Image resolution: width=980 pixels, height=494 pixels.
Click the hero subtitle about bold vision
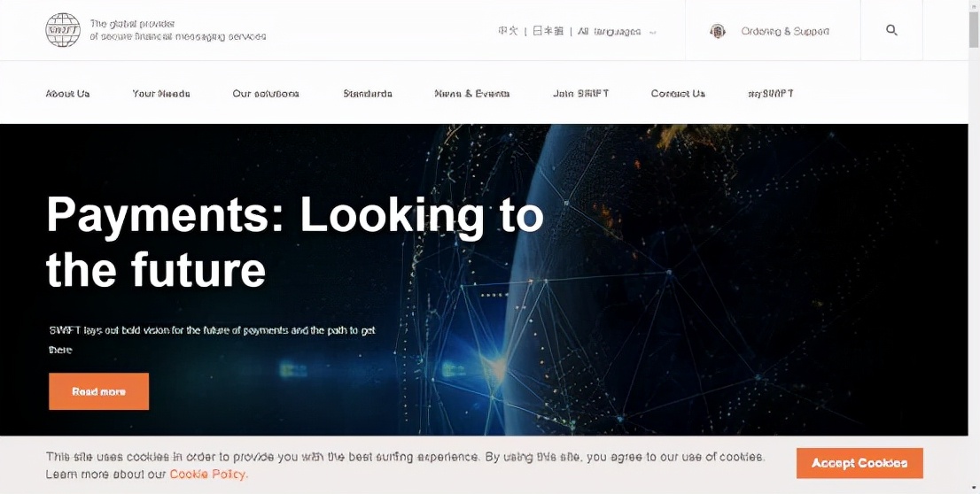(212, 339)
